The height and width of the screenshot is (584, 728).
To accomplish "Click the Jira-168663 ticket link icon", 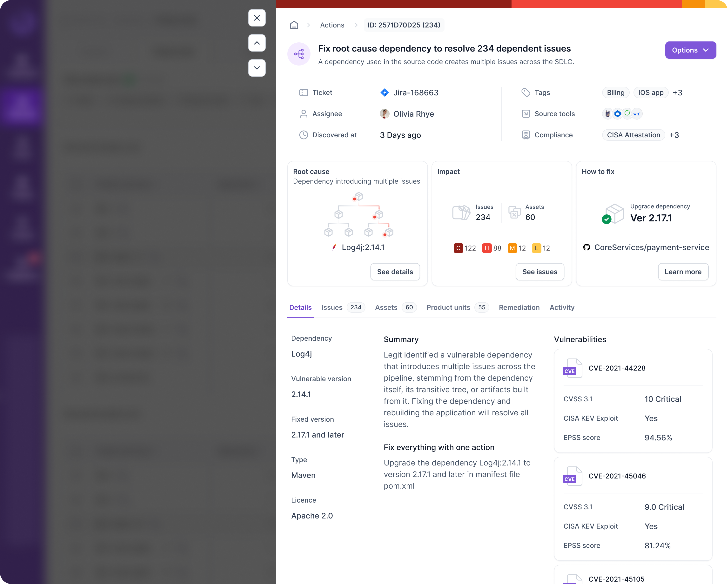I will pyautogui.click(x=384, y=92).
